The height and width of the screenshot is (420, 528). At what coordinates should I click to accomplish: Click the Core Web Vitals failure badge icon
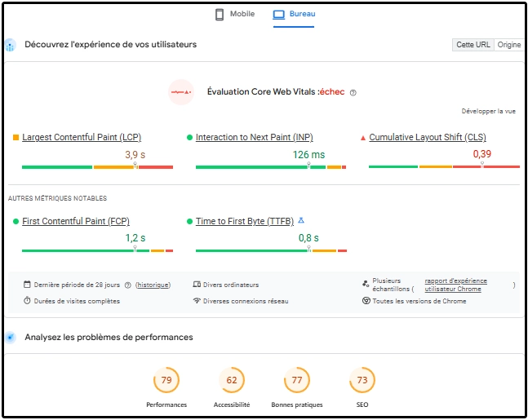(x=180, y=92)
